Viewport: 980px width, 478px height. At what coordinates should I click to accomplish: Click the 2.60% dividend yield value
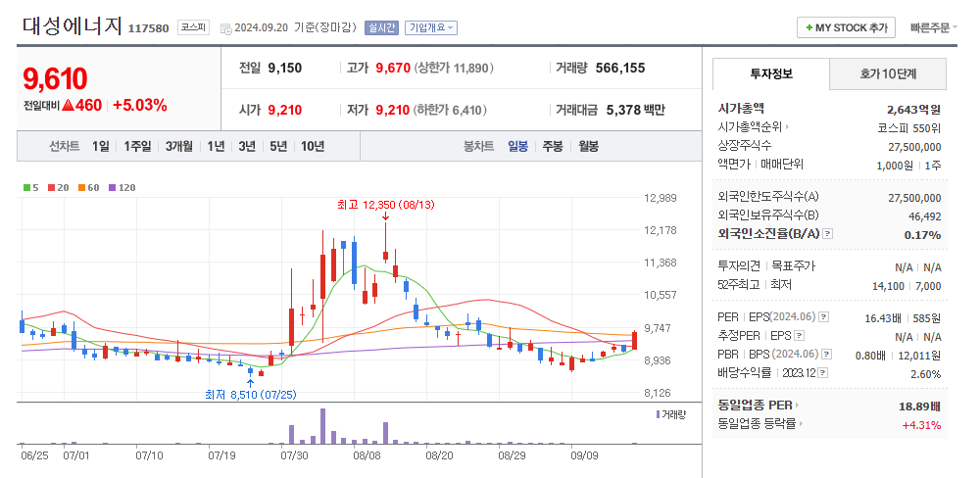tap(926, 374)
